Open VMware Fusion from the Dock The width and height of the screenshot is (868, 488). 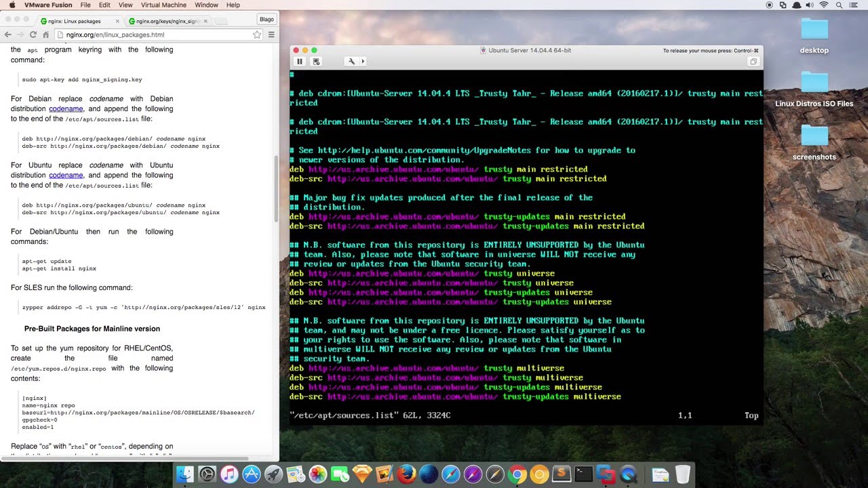click(x=606, y=474)
